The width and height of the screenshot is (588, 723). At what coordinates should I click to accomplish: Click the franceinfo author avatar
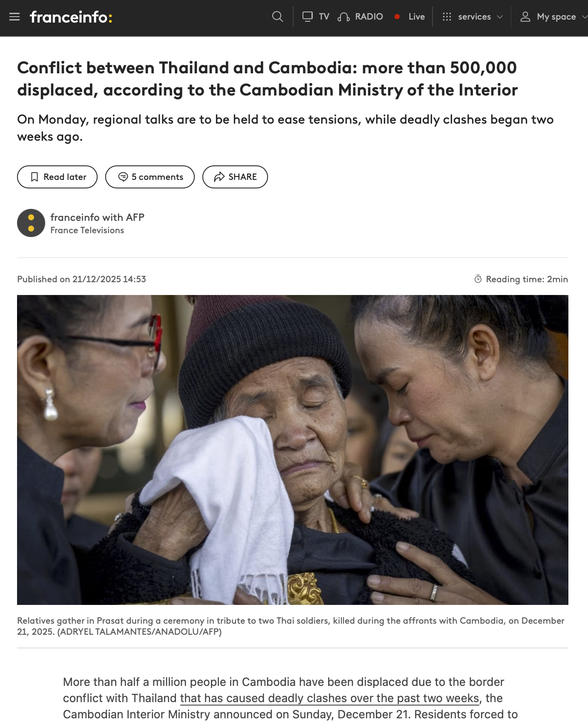pos(31,223)
